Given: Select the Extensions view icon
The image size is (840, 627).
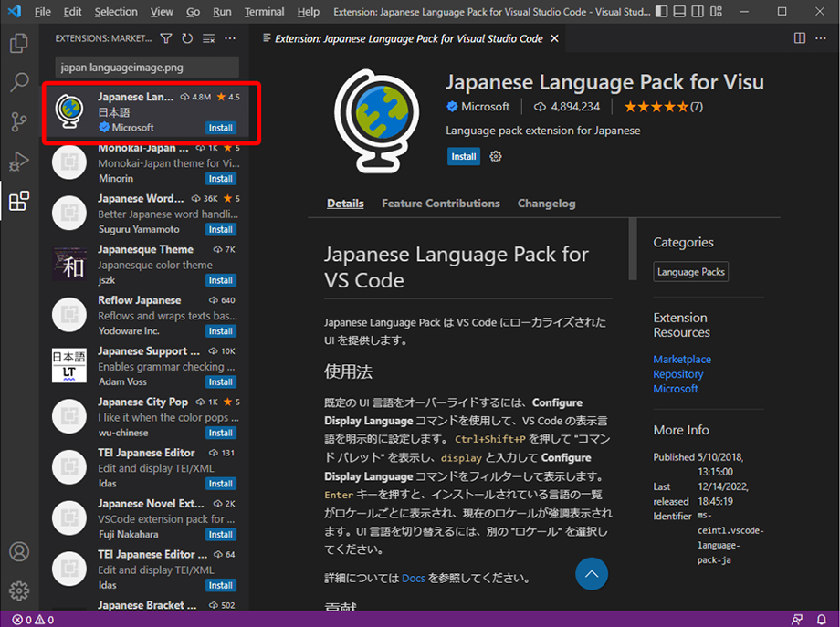Looking at the screenshot, I should point(19,201).
